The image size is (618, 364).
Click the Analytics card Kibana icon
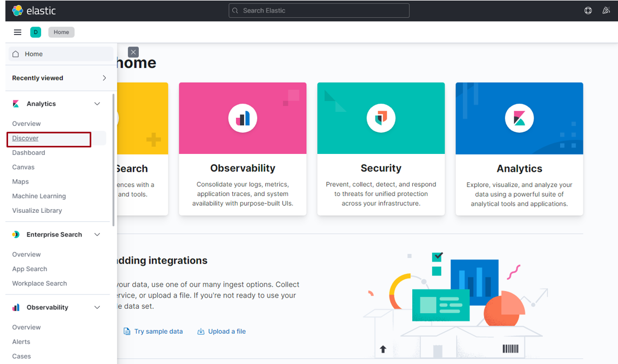(519, 118)
